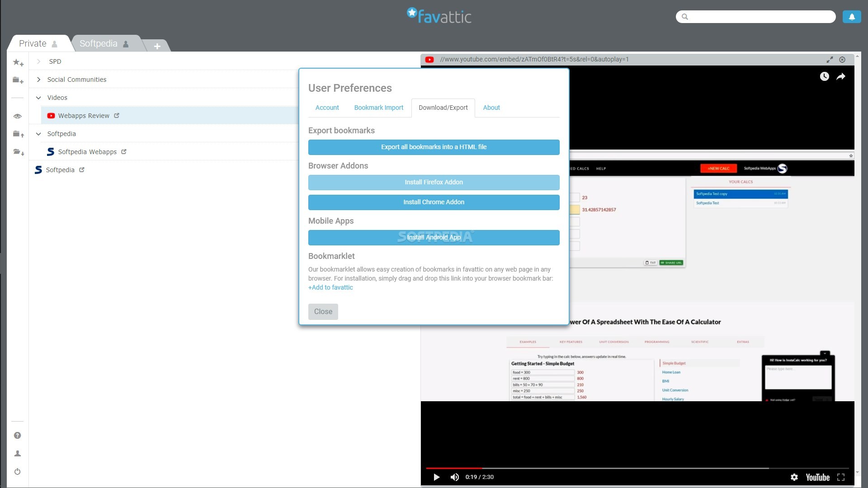Click Export all bookmarks into a HTML file
868x488 pixels.
434,147
